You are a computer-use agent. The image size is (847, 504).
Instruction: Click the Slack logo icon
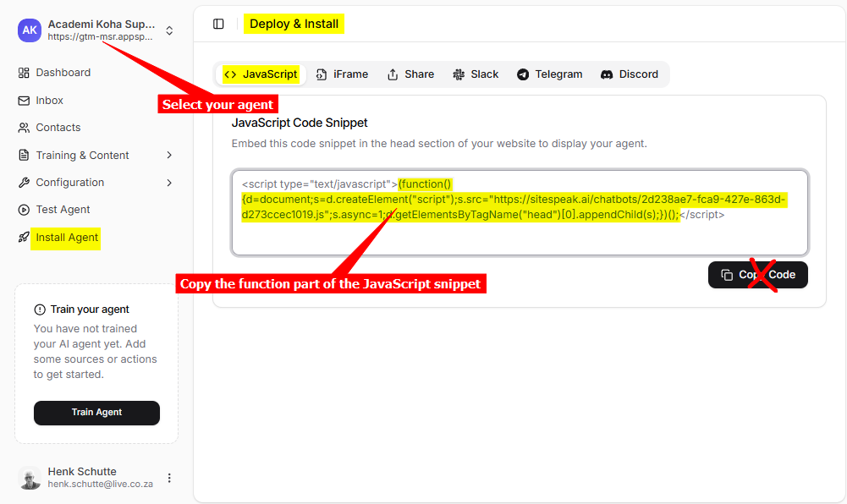coord(459,75)
